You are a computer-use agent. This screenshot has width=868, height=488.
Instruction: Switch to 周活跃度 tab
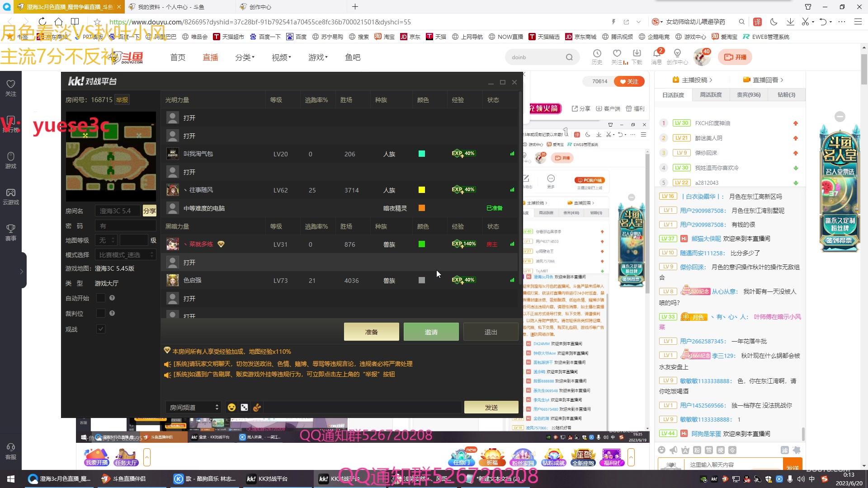tap(711, 95)
